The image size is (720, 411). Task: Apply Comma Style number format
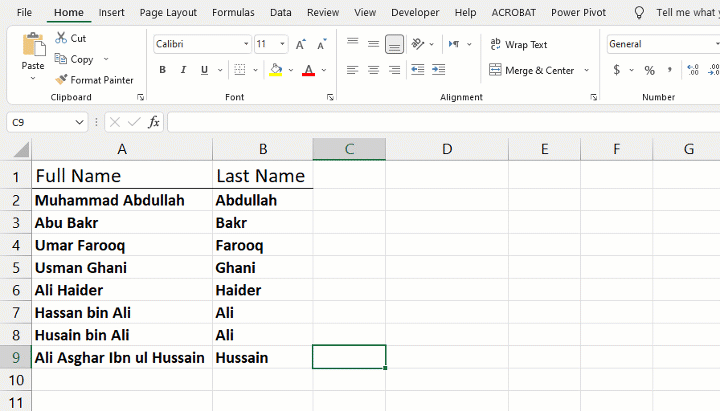point(670,70)
